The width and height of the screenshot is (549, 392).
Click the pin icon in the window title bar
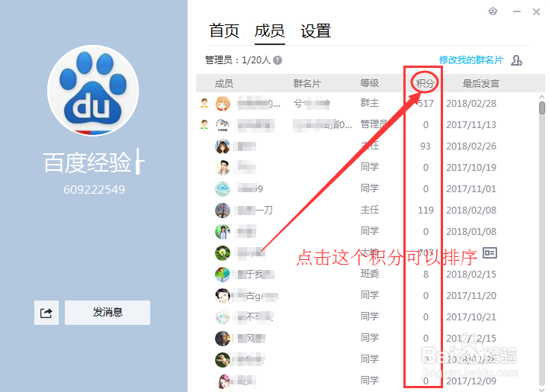(x=493, y=11)
